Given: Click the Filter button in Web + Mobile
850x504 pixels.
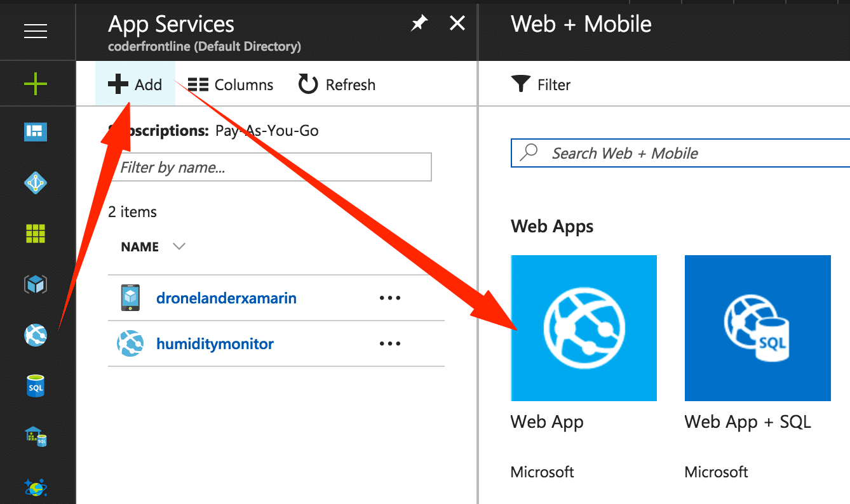Looking at the screenshot, I should click(x=541, y=84).
